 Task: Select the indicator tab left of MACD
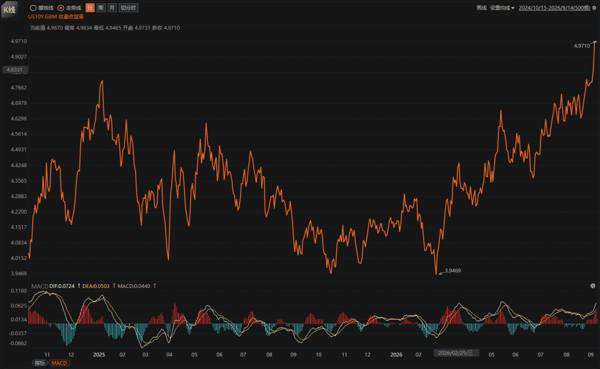coord(39,363)
